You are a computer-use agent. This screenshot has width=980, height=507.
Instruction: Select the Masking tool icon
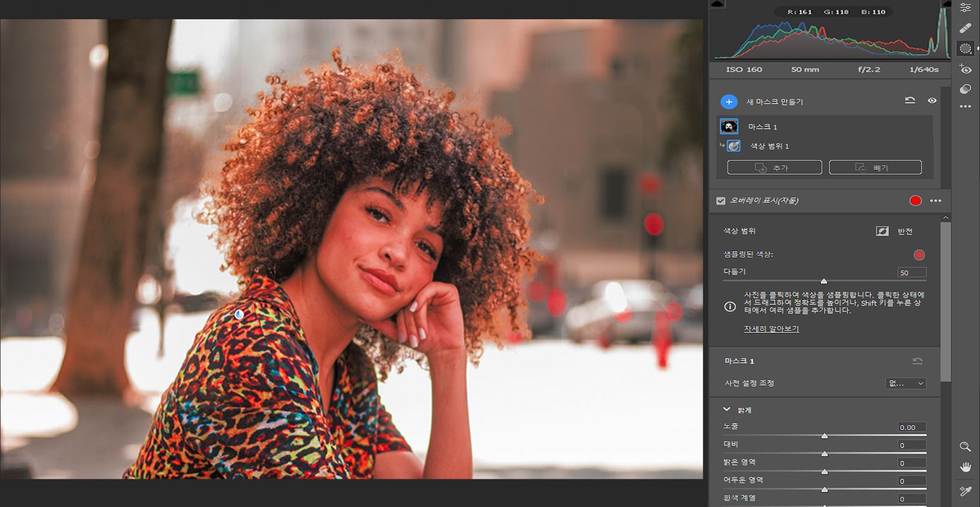(965, 49)
